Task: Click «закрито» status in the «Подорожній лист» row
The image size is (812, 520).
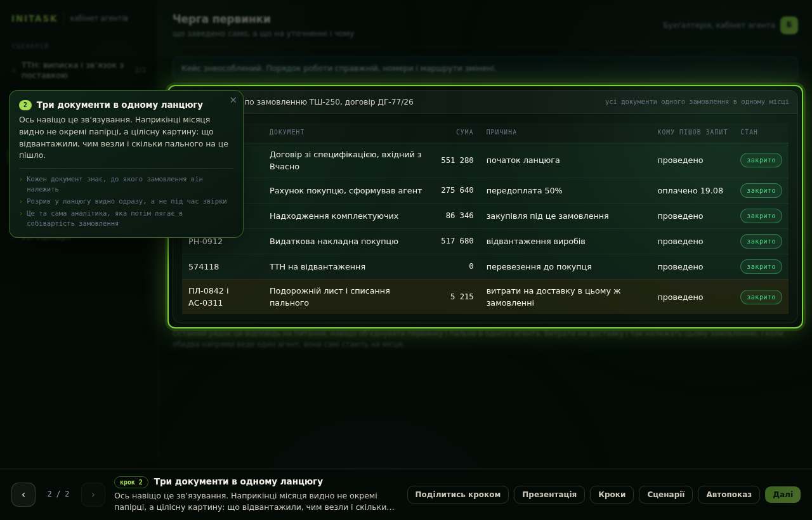Action: click(x=761, y=297)
